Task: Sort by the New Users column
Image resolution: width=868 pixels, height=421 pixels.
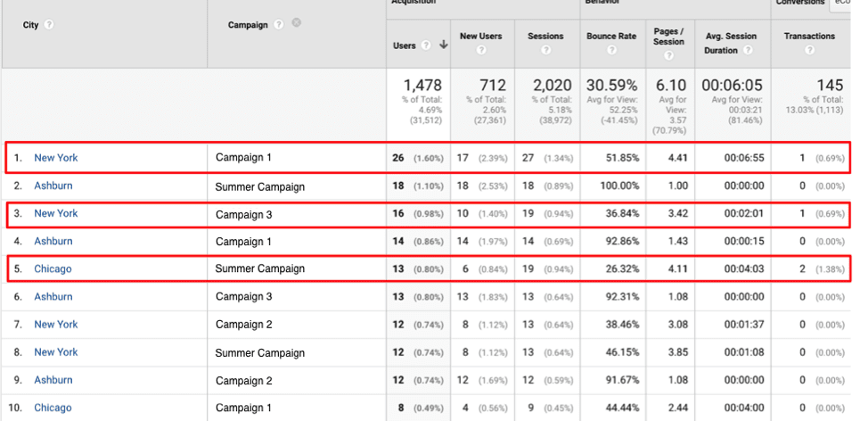Action: pyautogui.click(x=481, y=36)
